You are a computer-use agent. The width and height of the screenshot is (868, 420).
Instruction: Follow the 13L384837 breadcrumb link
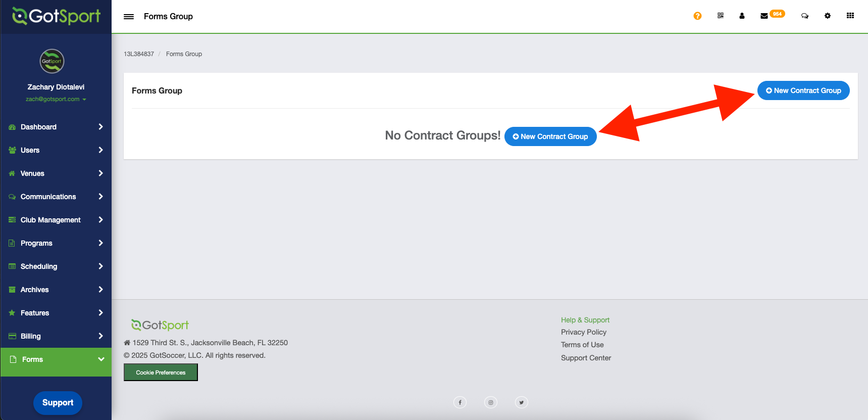pyautogui.click(x=139, y=54)
